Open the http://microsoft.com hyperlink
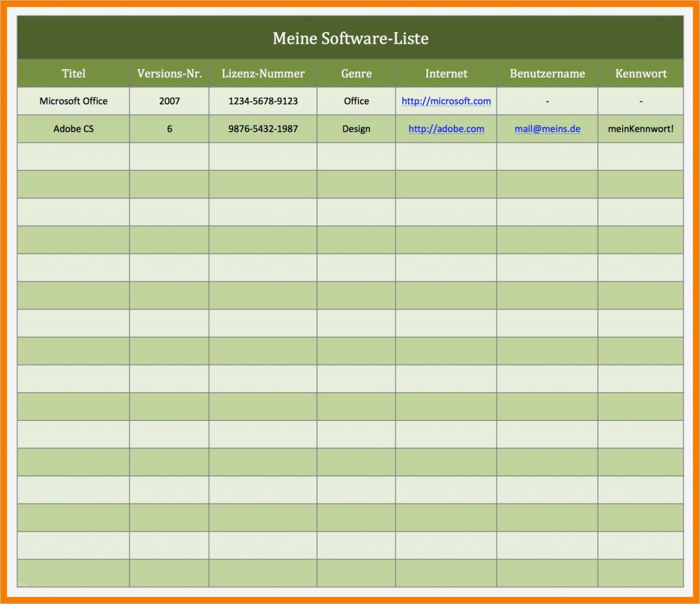Screen dimensions: 700x604 [446, 100]
